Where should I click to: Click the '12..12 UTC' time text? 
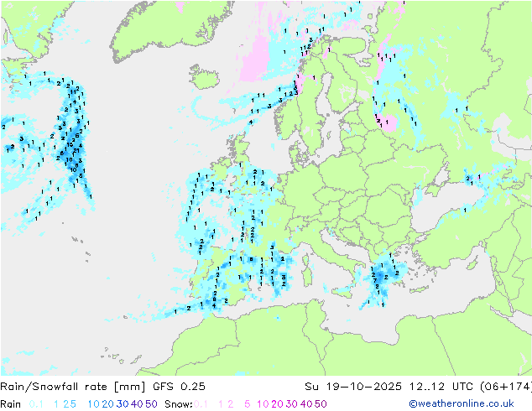coord(441,387)
